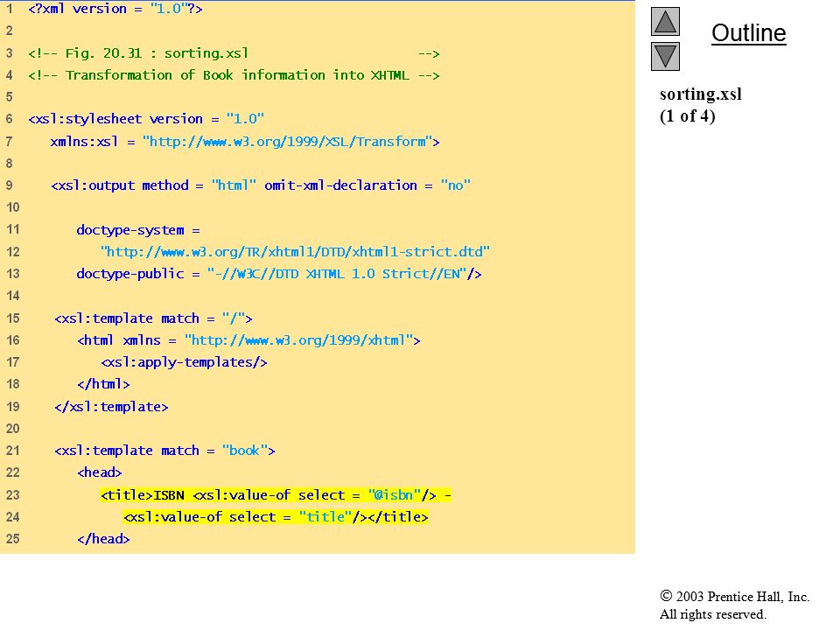Click the All rights reserved text

pos(712,614)
